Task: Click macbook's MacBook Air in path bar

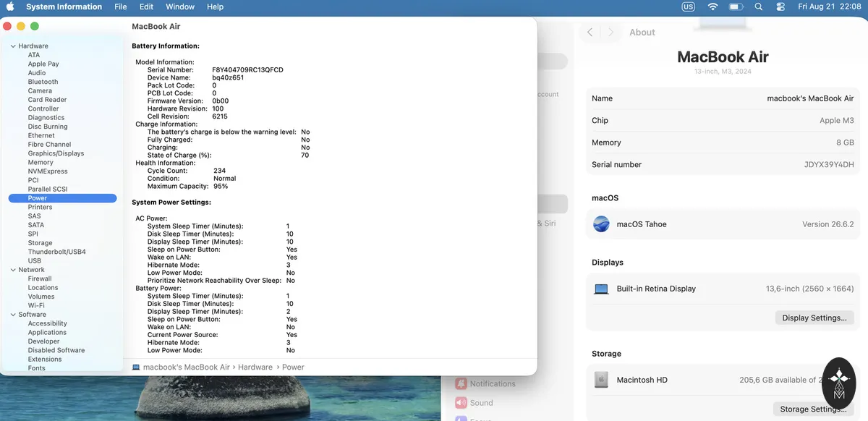Action: [186, 367]
